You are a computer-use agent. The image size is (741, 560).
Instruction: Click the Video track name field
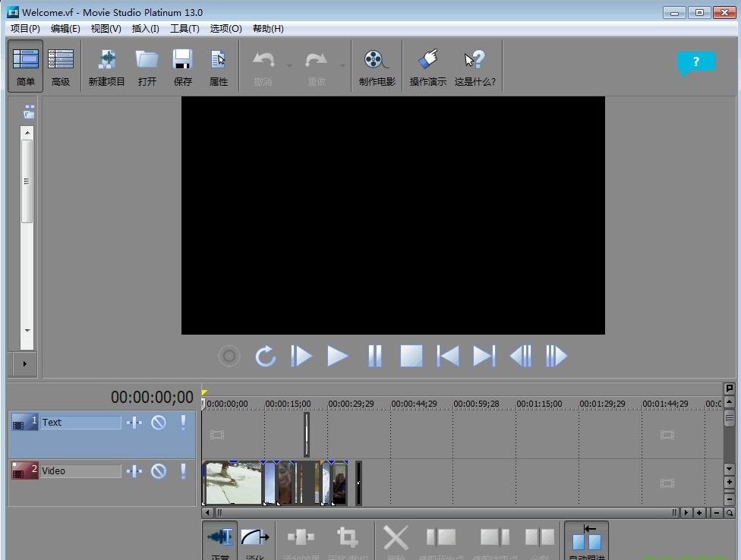(80, 470)
